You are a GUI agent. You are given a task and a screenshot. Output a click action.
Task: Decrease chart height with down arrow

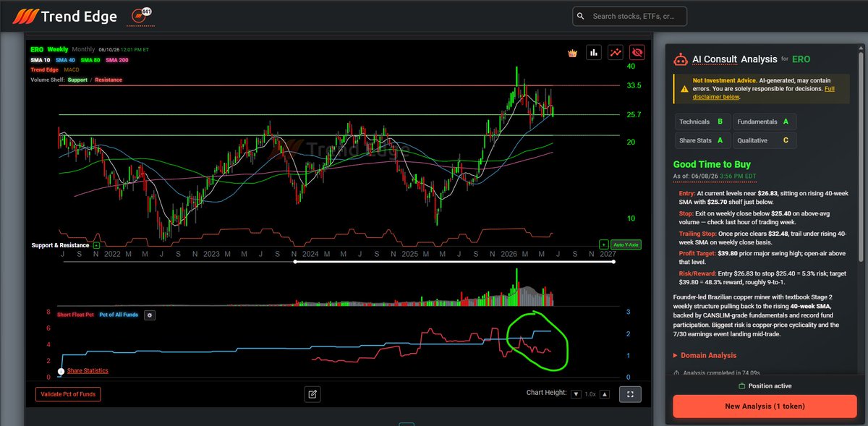576,394
